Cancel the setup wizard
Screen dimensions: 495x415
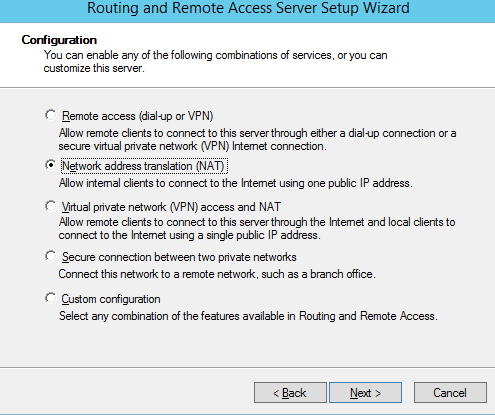point(450,393)
